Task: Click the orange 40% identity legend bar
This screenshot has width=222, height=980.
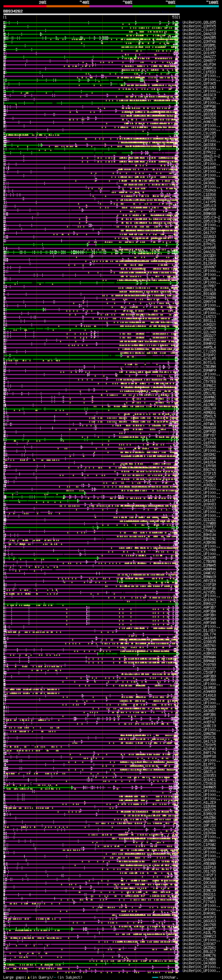Action: (68, 6)
